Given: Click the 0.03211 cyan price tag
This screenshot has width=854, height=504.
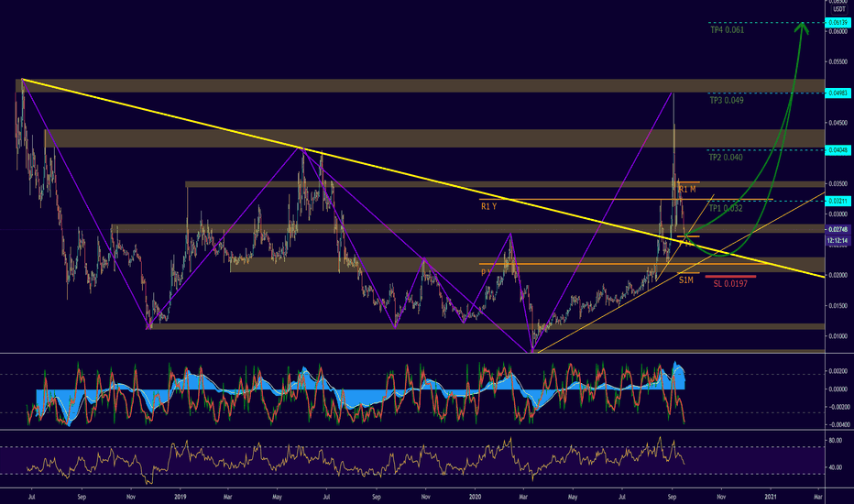Looking at the screenshot, I should [x=838, y=201].
